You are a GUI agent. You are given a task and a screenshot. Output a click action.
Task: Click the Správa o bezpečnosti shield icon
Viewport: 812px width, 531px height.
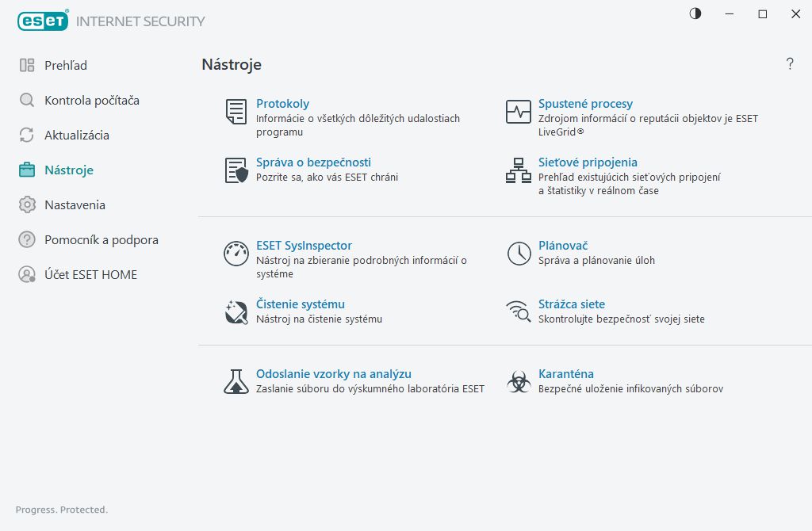click(236, 170)
